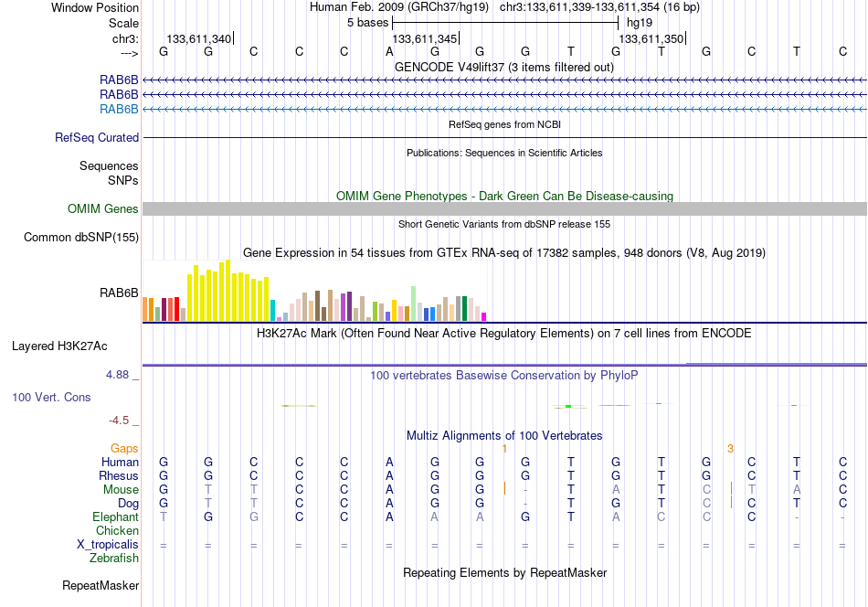Click the red PhyloP conservation mark
This screenshot has width=868, height=607.
[615, 405]
